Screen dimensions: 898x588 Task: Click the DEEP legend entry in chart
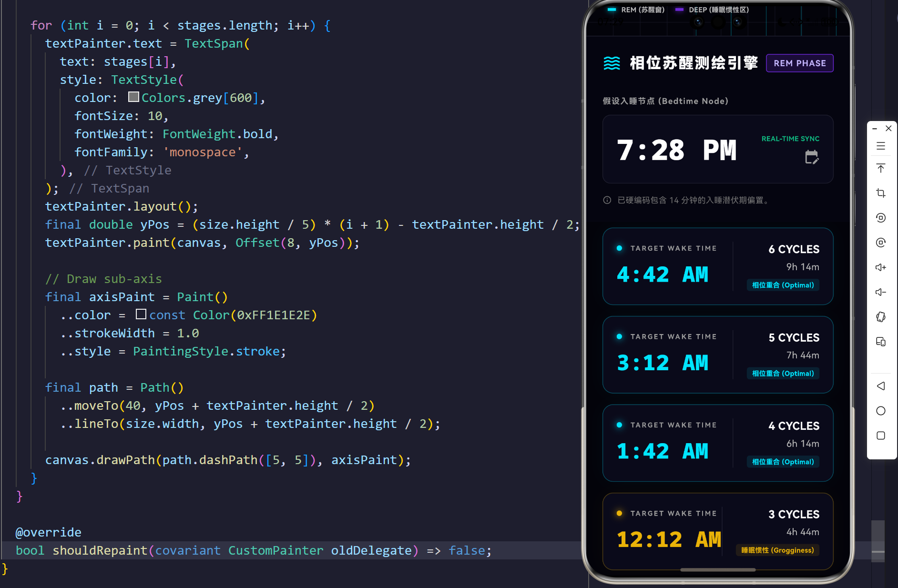pyautogui.click(x=712, y=10)
